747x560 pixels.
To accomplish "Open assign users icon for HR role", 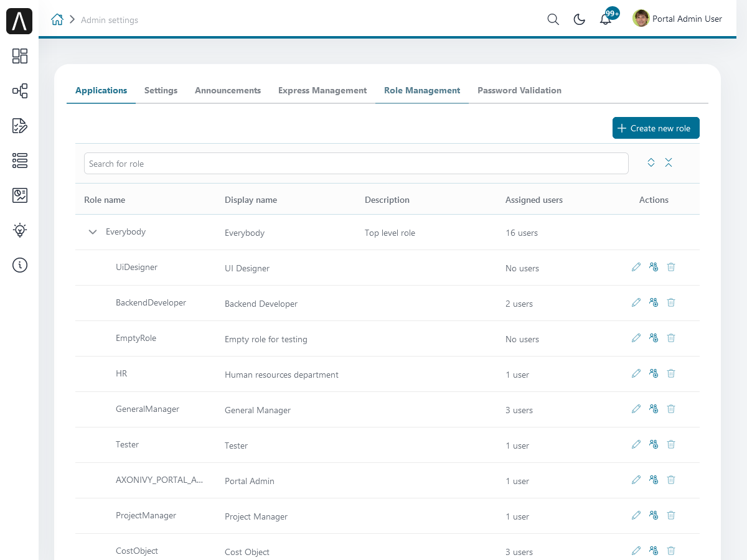I will [x=653, y=373].
